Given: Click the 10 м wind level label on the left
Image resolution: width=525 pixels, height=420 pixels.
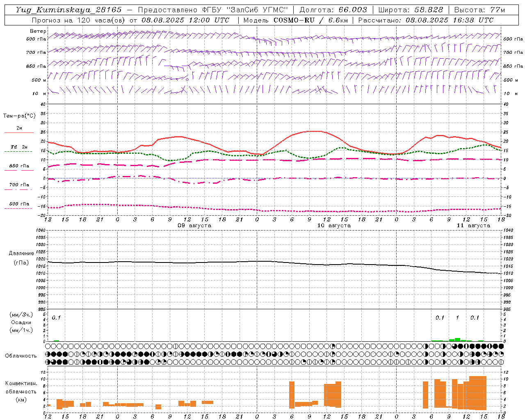Looking at the screenshot, I should (x=39, y=94).
